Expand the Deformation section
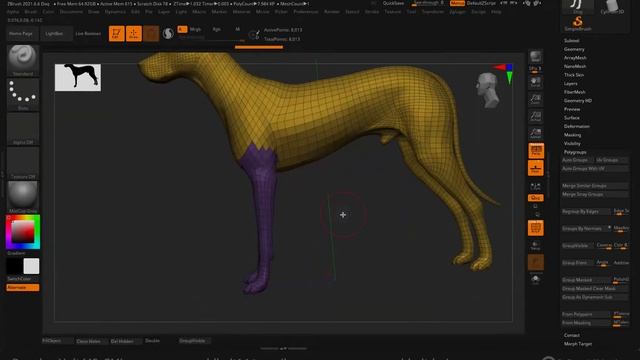This screenshot has height=360, width=640. (x=576, y=126)
